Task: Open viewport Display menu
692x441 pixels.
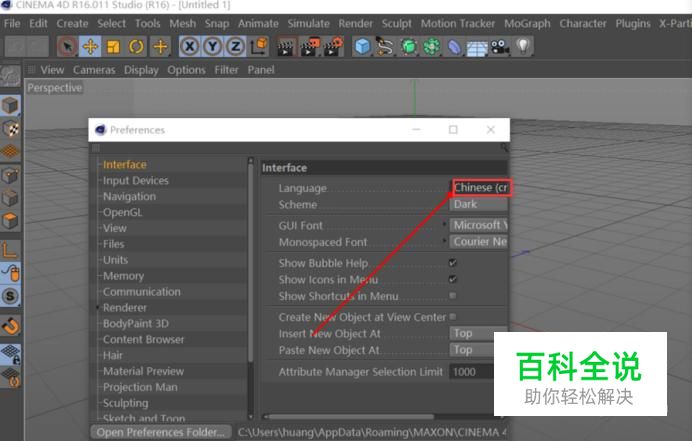Action: pos(141,70)
